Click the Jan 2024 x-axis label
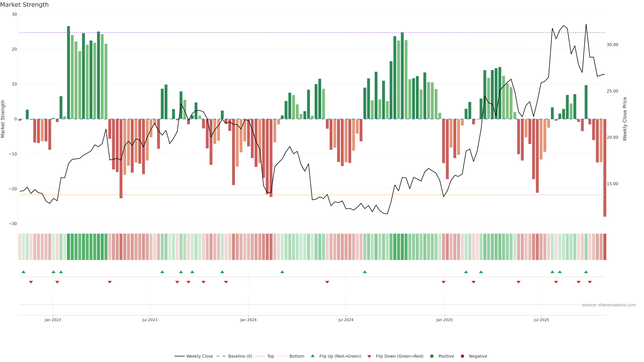 [248, 320]
